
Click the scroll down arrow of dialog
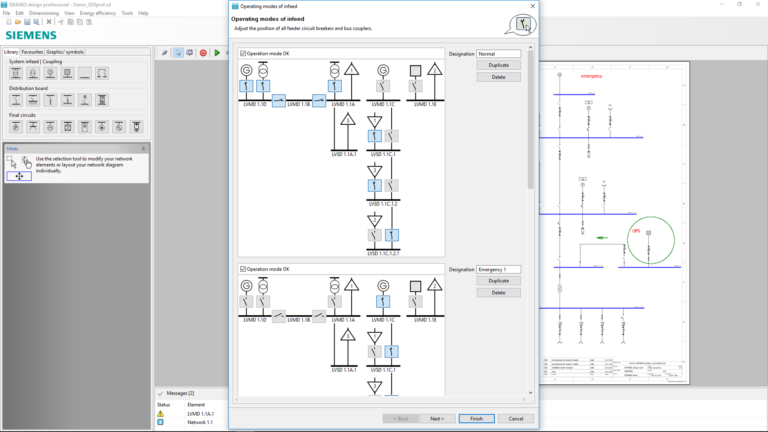[x=530, y=393]
